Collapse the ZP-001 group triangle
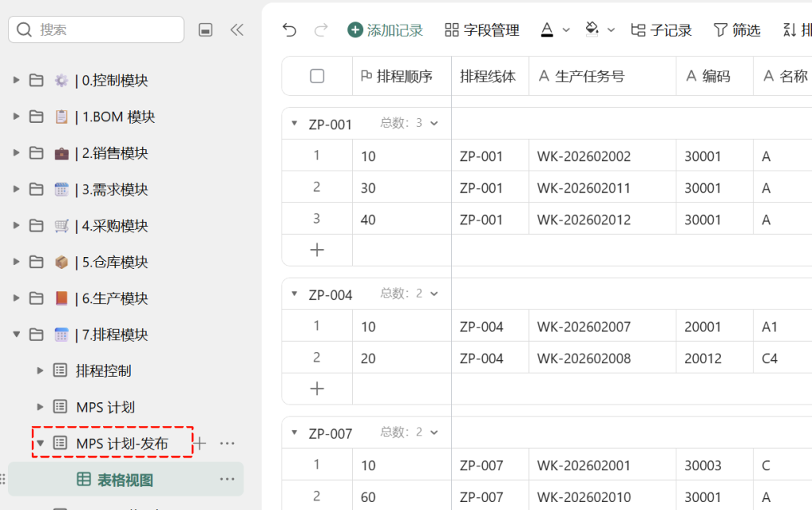 (294, 123)
